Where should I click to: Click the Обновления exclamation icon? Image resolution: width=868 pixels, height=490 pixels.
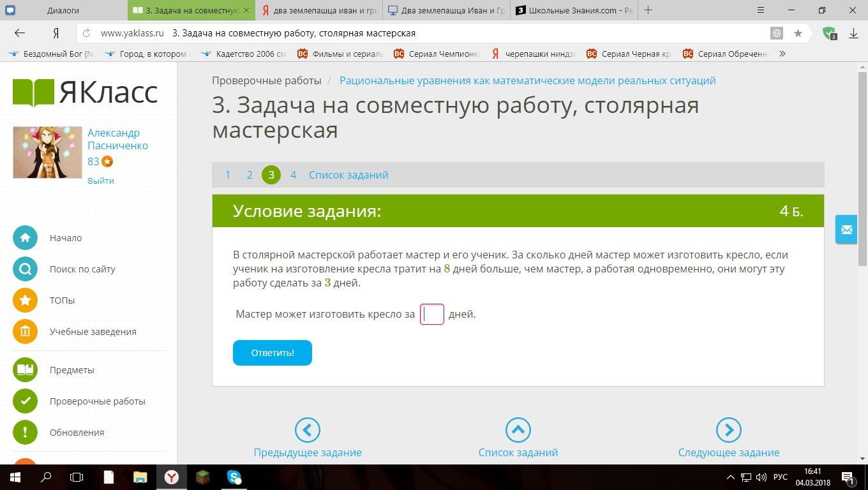pyautogui.click(x=25, y=433)
